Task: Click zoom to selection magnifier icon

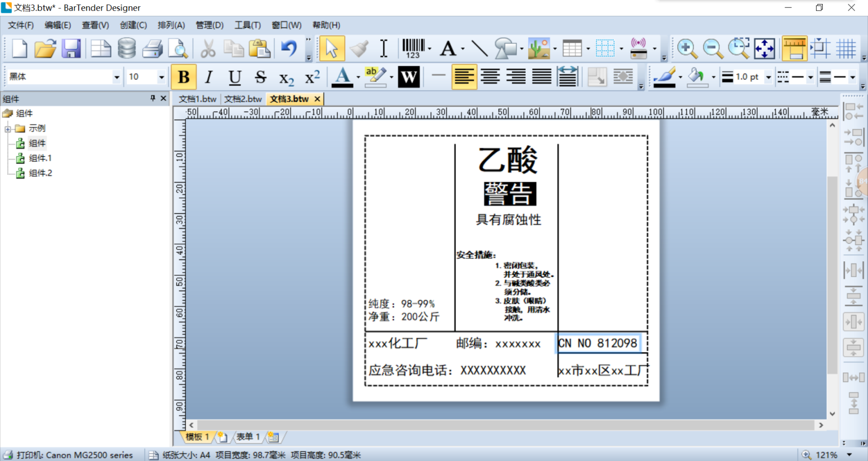Action: coord(739,49)
